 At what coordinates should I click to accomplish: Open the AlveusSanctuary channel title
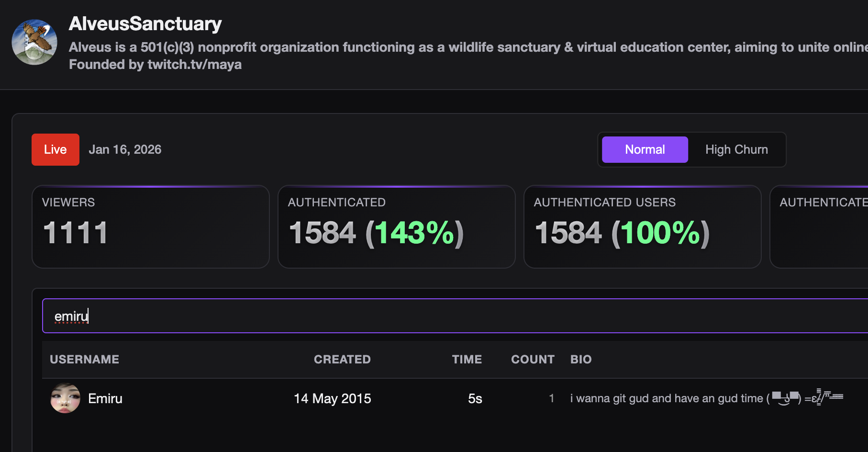click(145, 24)
